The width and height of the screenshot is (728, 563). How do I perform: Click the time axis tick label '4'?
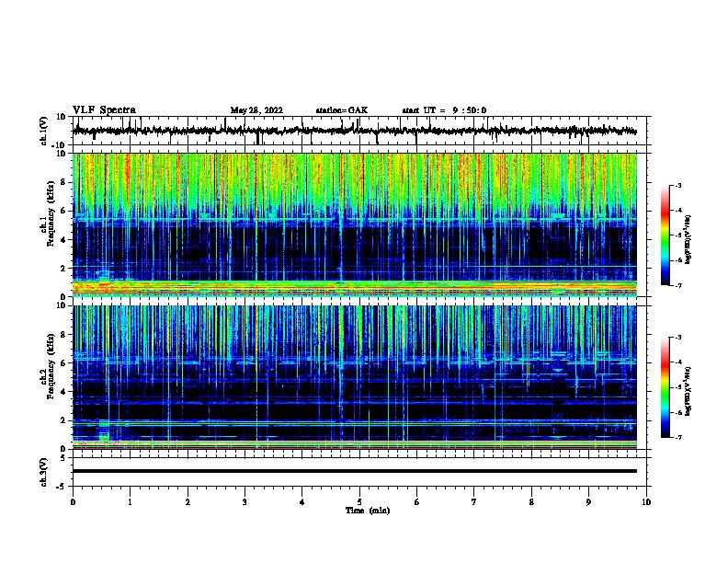[x=301, y=502]
